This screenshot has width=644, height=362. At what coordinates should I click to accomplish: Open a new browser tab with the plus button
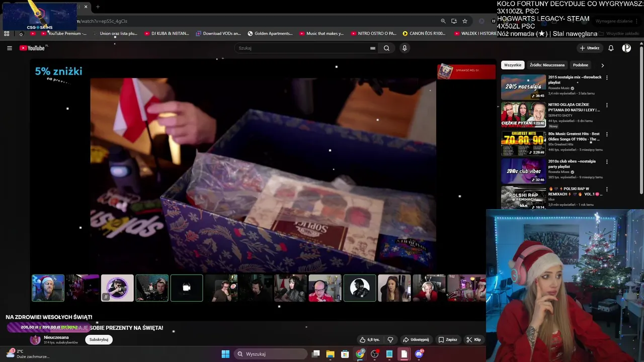(98, 7)
